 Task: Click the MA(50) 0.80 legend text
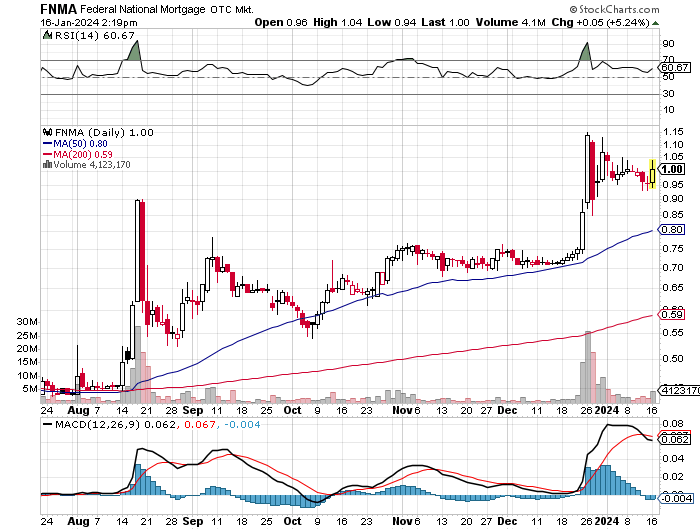coord(80,144)
